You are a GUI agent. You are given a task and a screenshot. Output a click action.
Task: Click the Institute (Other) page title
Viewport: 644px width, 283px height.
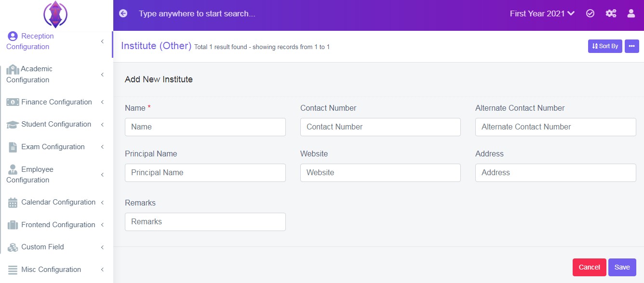point(156,46)
